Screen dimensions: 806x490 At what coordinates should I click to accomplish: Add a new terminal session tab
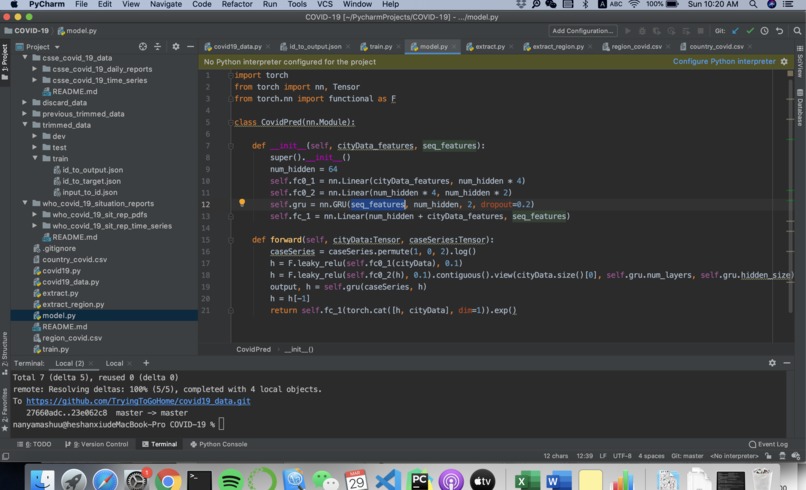[146, 363]
